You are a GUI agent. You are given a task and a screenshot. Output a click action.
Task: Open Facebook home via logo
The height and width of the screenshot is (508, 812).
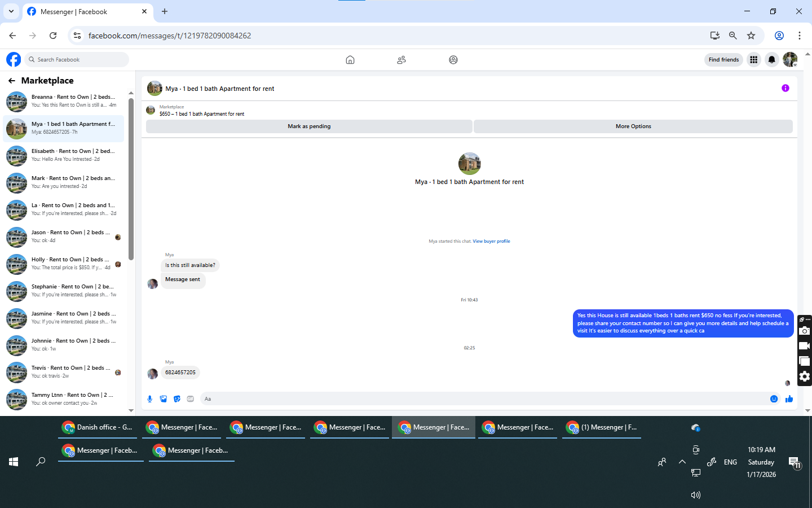pyautogui.click(x=14, y=59)
